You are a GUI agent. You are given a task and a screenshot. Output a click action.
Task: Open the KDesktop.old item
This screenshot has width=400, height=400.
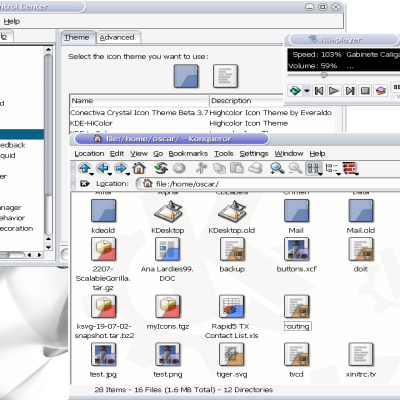click(232, 216)
